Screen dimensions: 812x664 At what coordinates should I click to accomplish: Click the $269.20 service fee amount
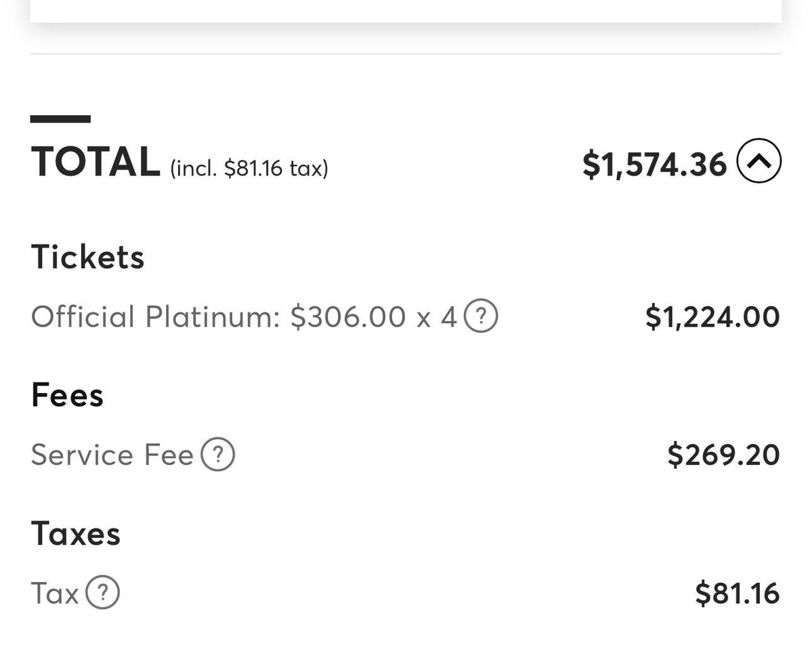tap(723, 455)
